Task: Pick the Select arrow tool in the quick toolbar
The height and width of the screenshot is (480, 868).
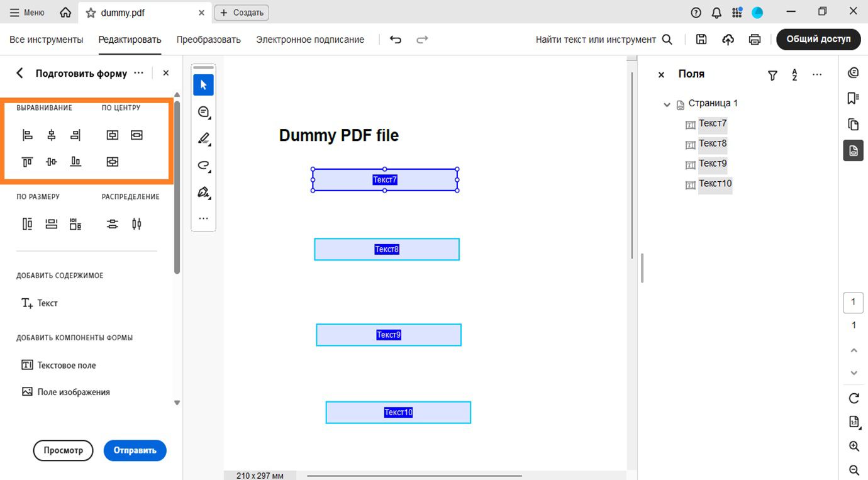Action: (203, 85)
